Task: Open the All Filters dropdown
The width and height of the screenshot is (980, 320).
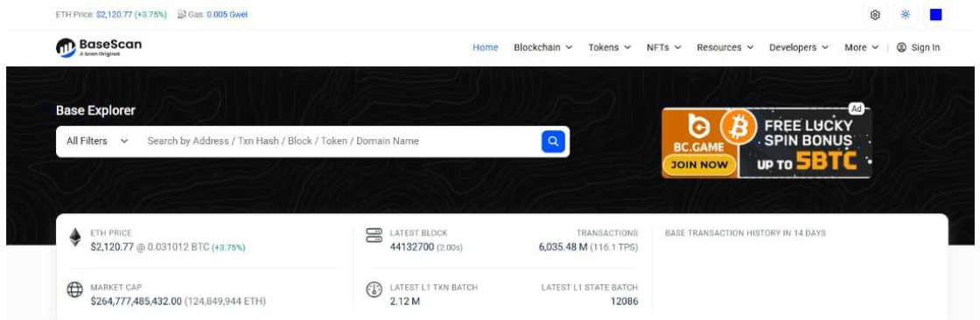Action: [97, 142]
